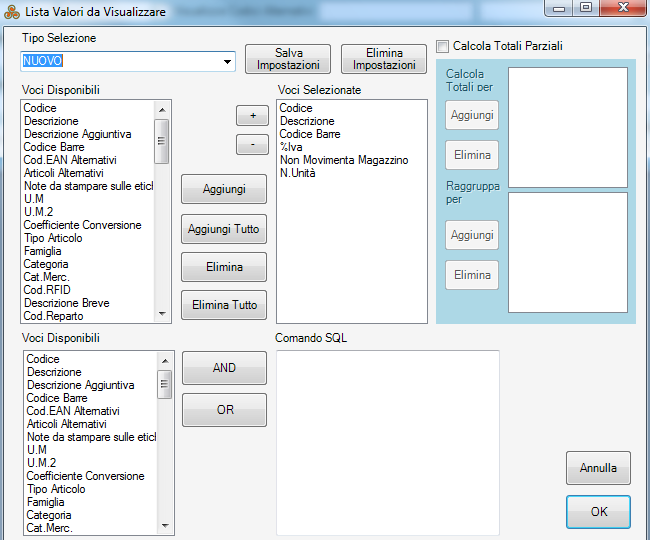Image resolution: width=650 pixels, height=540 pixels.
Task: Select Famiglia in lower Voci Disponibili list
Action: coord(46,502)
